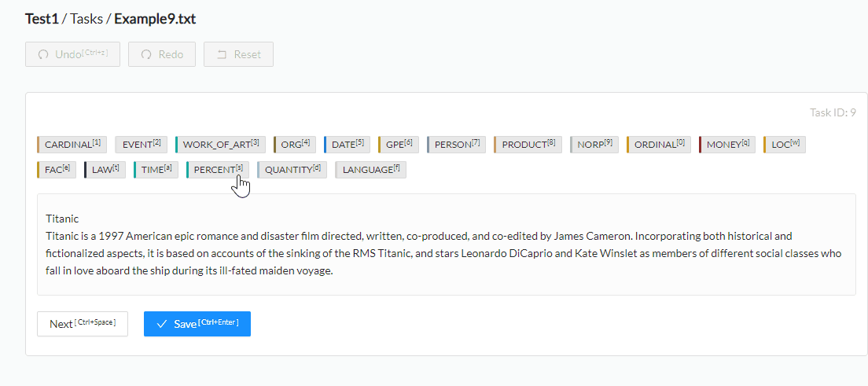Choose the LANGUAGE label tag
The width and height of the screenshot is (868, 386).
pyautogui.click(x=370, y=170)
